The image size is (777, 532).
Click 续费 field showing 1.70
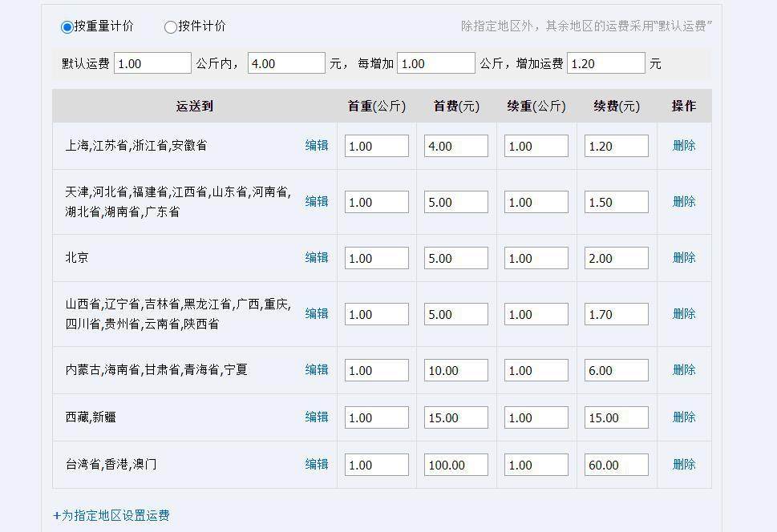617,315
